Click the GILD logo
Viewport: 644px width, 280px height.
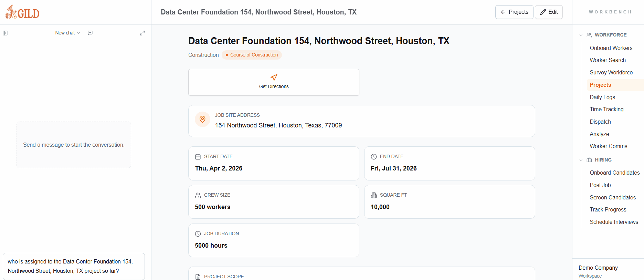coord(22,12)
